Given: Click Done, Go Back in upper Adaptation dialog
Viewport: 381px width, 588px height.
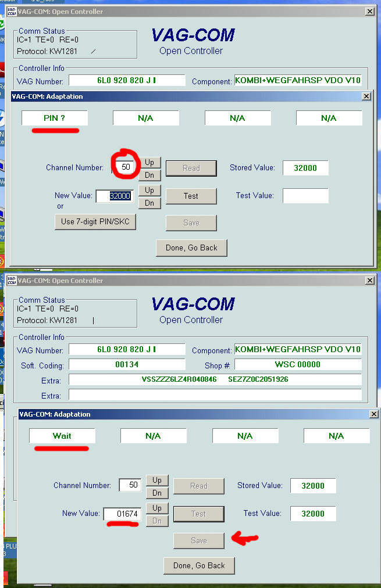Looking at the screenshot, I should pos(191,248).
